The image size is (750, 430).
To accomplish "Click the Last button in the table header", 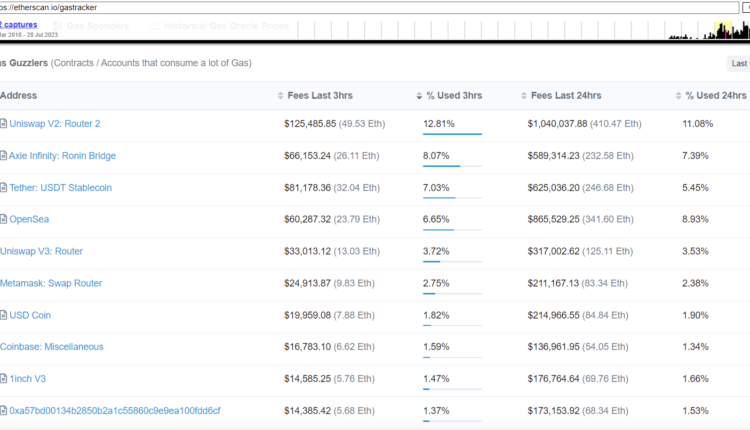I will pos(738,63).
